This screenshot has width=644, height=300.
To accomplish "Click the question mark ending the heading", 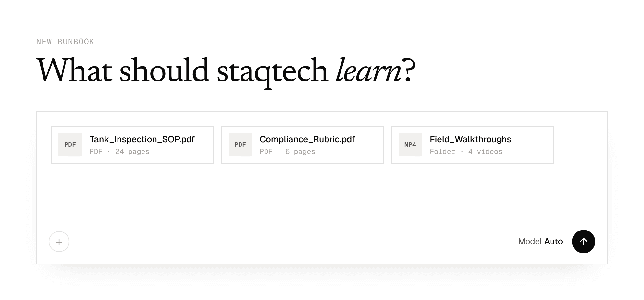I will tap(409, 71).
